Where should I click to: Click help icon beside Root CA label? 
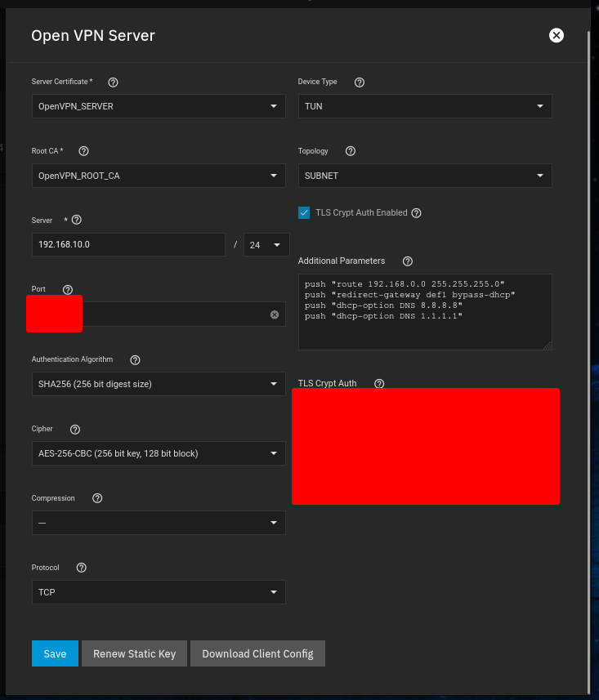[83, 151]
